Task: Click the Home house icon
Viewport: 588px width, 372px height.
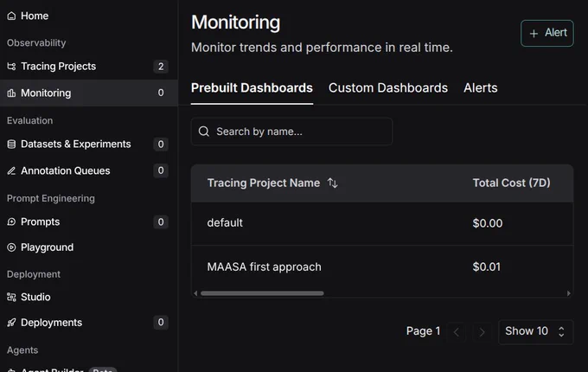Action: pos(11,16)
